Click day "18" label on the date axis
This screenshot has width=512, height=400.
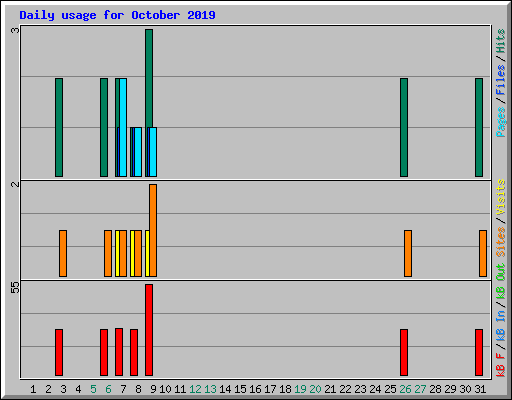click(285, 389)
